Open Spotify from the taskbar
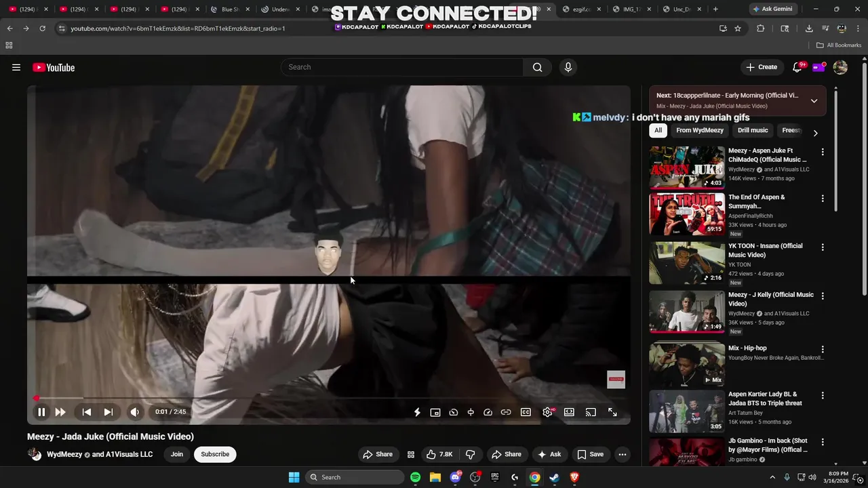The width and height of the screenshot is (868, 488). (415, 477)
